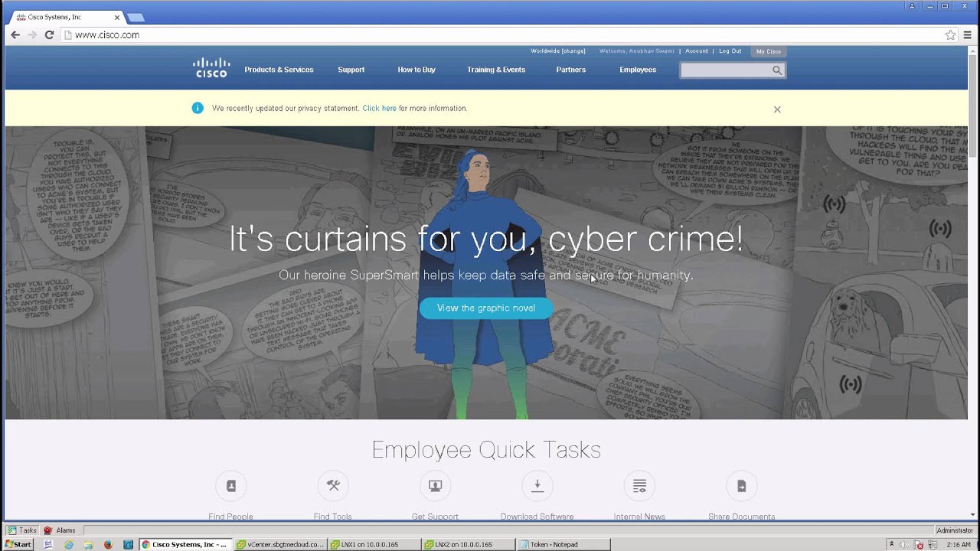Launch Firefox from quick launch
The image size is (980, 551).
tap(107, 545)
